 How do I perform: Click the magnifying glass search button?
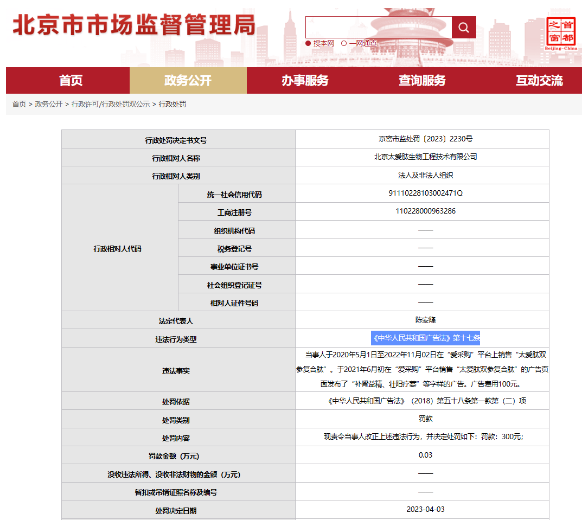pos(464,27)
